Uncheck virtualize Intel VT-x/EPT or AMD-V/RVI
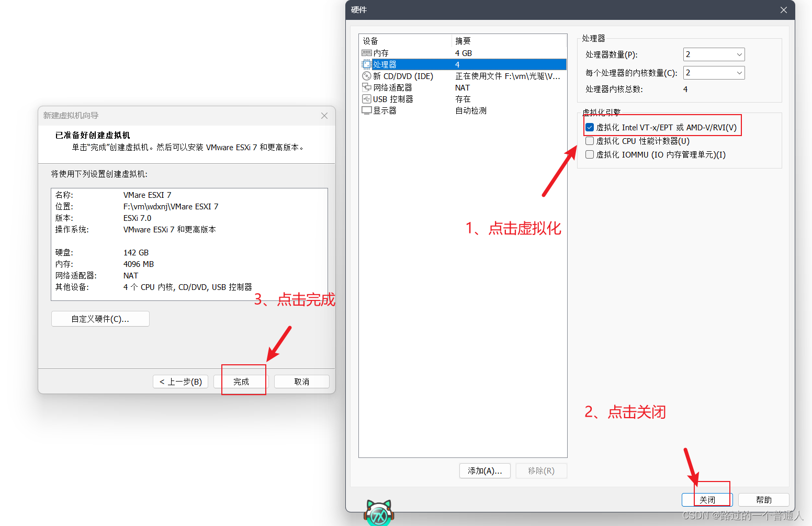Screen dimensions: 812x526 [590, 127]
